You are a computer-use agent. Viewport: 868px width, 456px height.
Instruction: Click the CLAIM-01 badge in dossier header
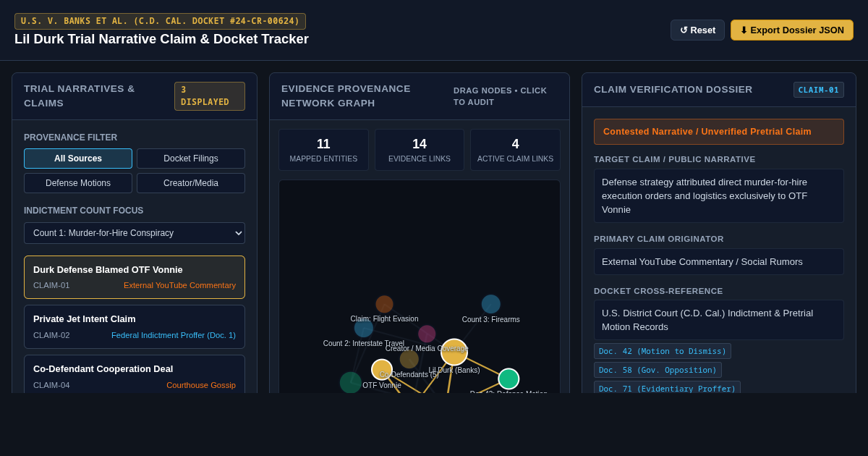tap(819, 90)
